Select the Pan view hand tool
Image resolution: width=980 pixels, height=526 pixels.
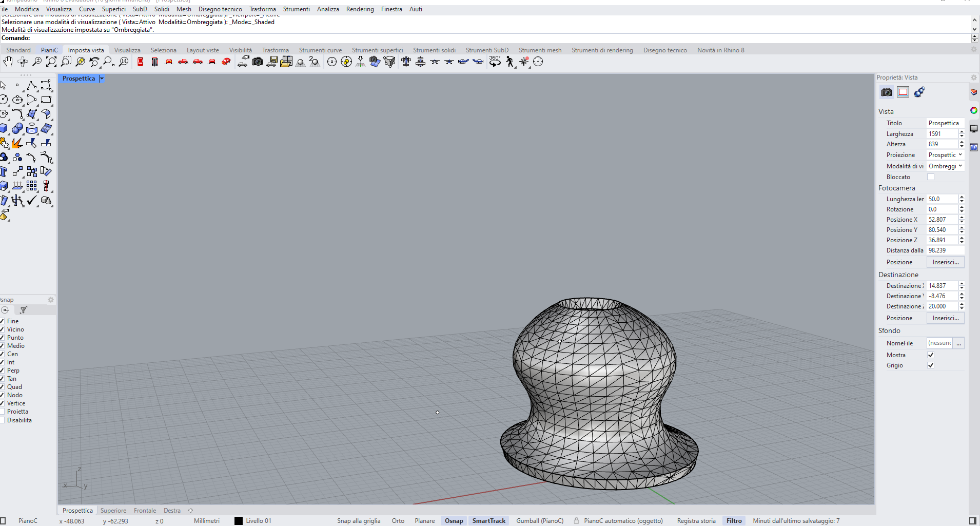[8, 62]
